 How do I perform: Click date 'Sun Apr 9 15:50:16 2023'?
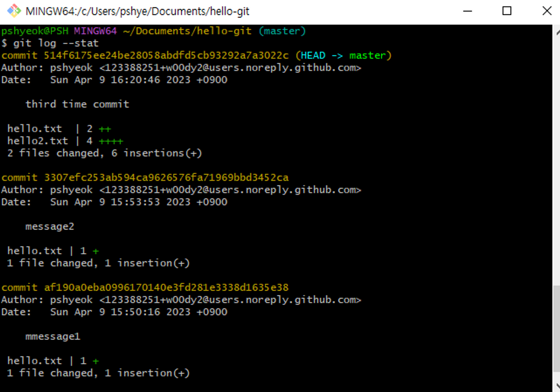point(120,312)
